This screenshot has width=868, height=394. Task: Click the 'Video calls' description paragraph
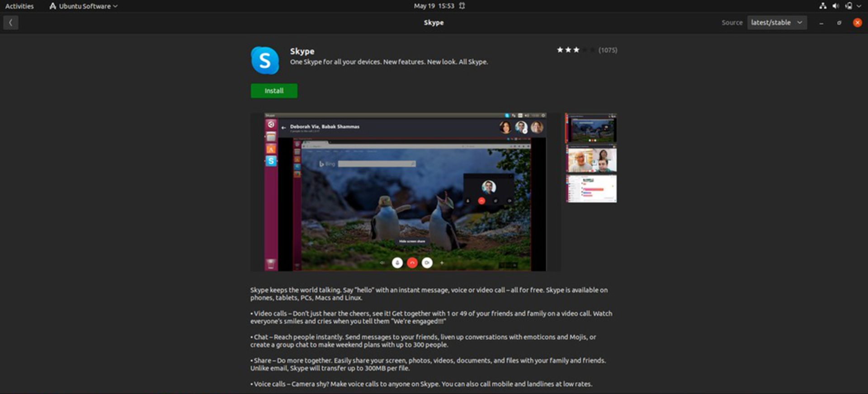(x=431, y=317)
